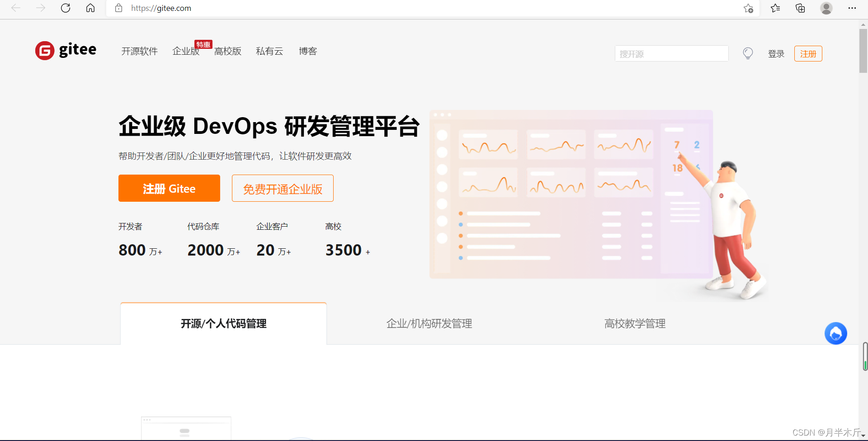Focus the 搜开源 search box

(x=671, y=53)
